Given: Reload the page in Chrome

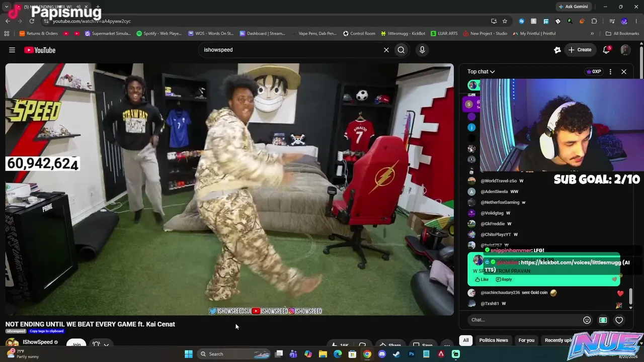Looking at the screenshot, I should coord(32,21).
